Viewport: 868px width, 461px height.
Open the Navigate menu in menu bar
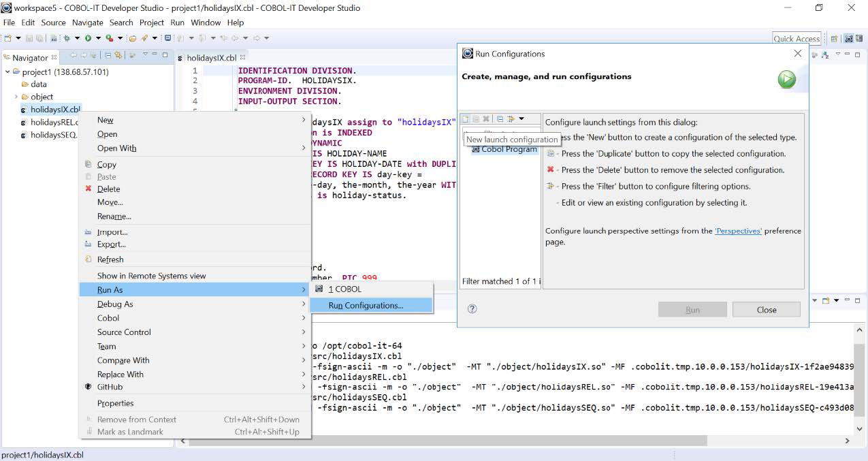[x=87, y=22]
